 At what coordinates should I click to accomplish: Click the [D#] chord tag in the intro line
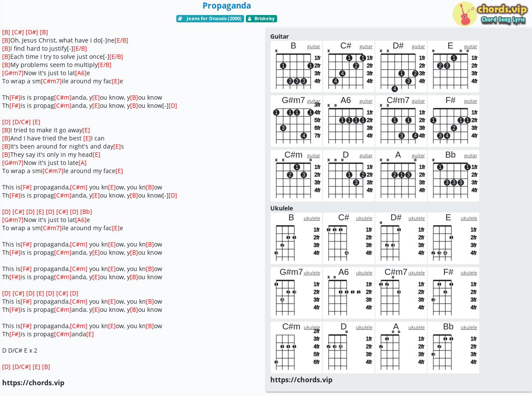coord(32,32)
